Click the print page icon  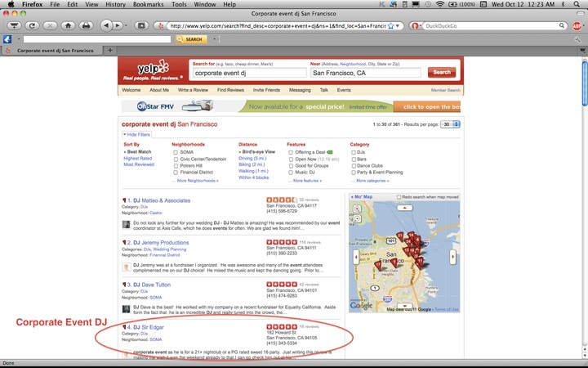coord(86,25)
